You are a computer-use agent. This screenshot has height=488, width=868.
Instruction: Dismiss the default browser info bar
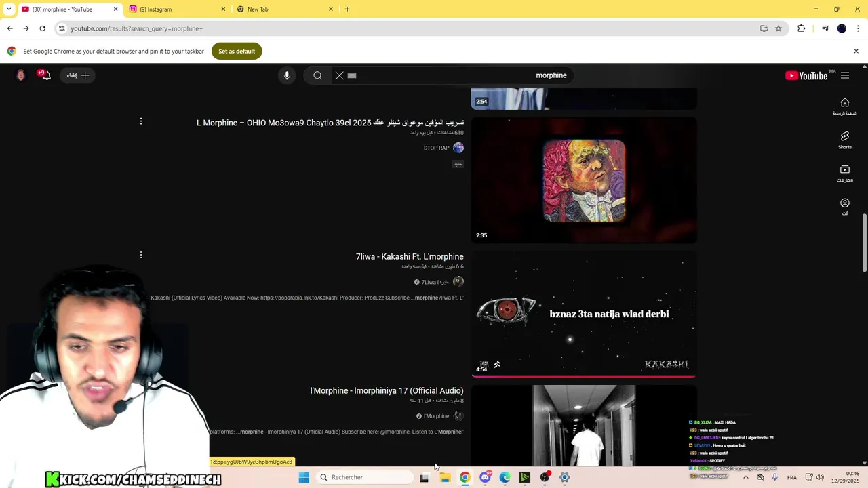856,51
